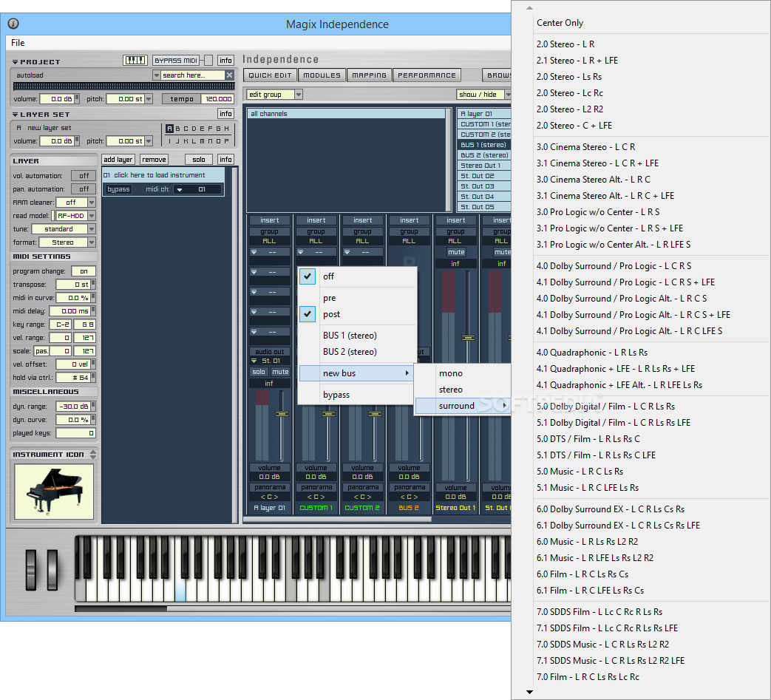The image size is (771, 700).
Task: Solo the A layer 01 channel
Action: [x=259, y=372]
